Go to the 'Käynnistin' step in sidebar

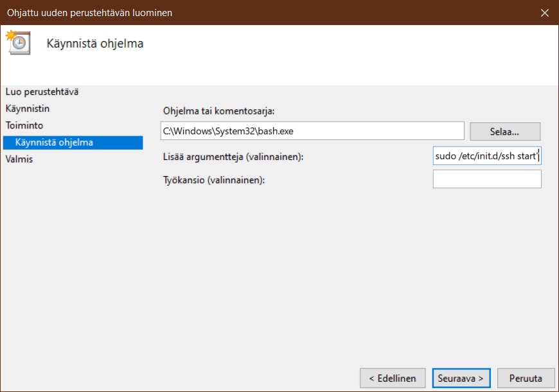click(x=27, y=109)
